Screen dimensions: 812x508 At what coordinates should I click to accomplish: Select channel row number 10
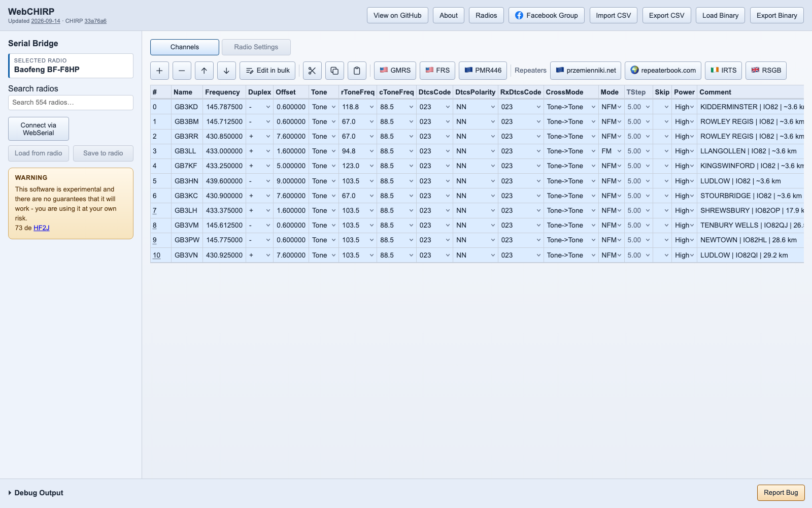(x=157, y=256)
